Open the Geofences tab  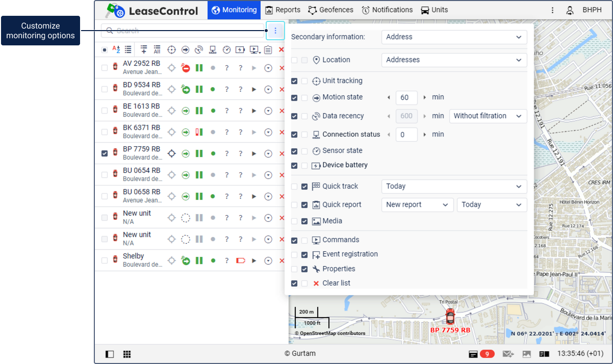click(330, 10)
